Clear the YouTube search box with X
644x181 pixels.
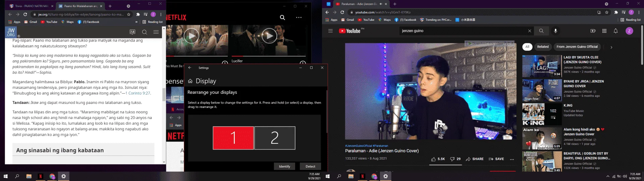(530, 31)
